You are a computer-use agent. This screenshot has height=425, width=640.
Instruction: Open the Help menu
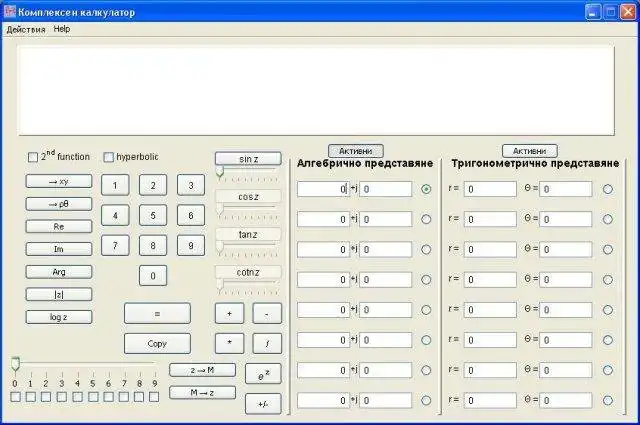click(x=62, y=29)
